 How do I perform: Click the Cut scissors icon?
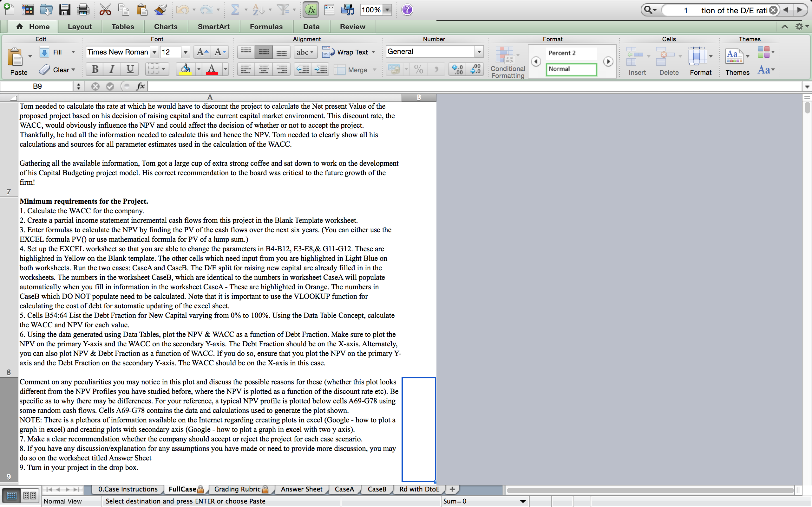click(105, 10)
